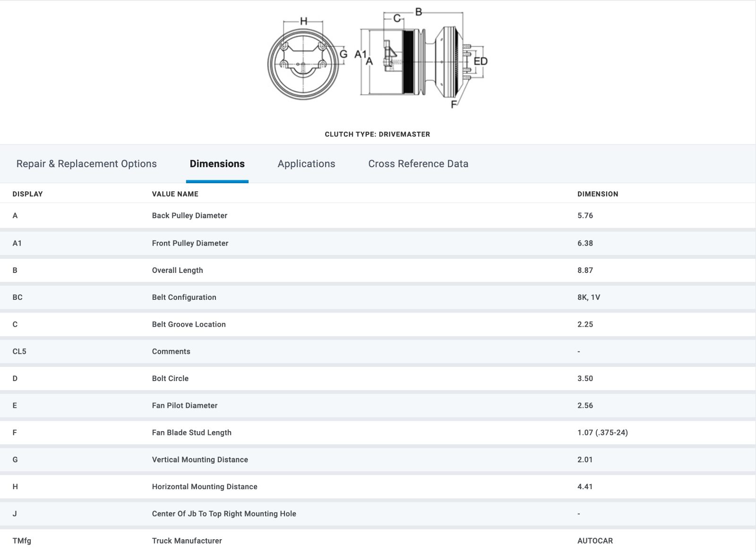This screenshot has height=552, width=756.
Task: Open the Repair & Replacement Options tab
Action: [x=86, y=164]
